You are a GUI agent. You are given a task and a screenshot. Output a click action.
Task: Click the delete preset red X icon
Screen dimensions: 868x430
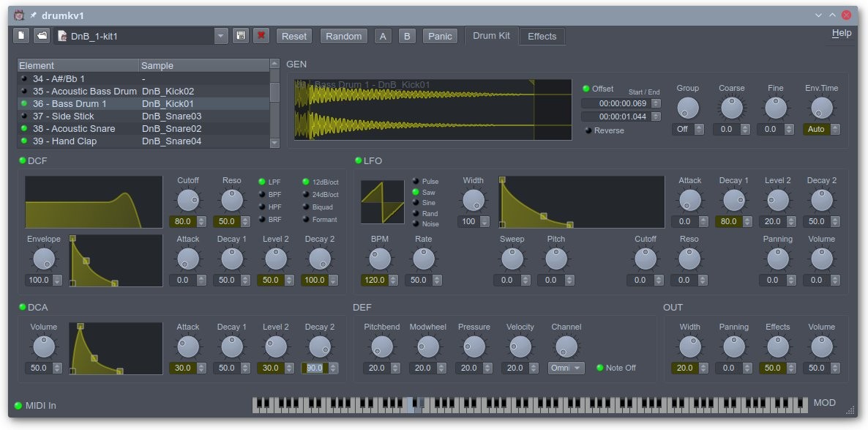(261, 36)
